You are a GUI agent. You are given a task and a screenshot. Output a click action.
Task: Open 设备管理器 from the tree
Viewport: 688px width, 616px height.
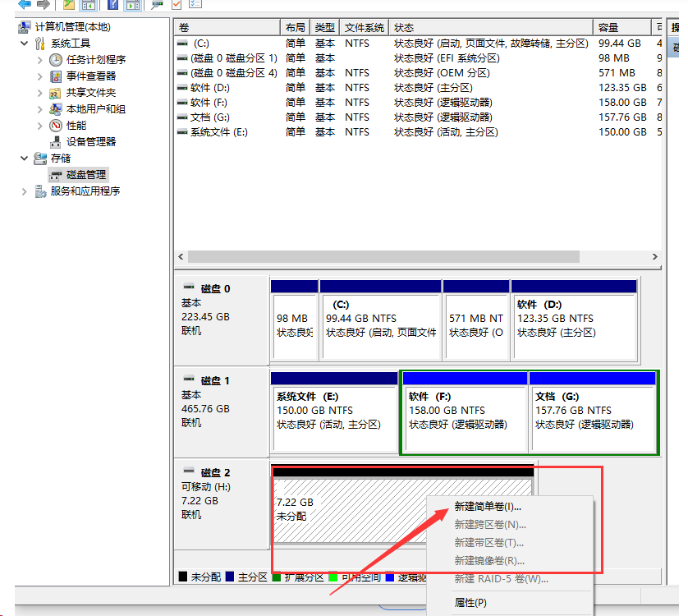pos(90,142)
